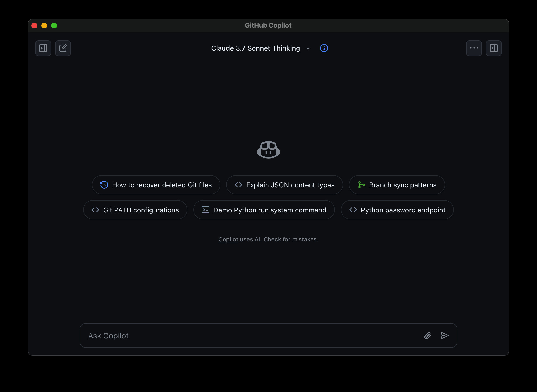Image resolution: width=537 pixels, height=392 pixels.
Task: Minimize the window with yellow button
Action: [44, 26]
